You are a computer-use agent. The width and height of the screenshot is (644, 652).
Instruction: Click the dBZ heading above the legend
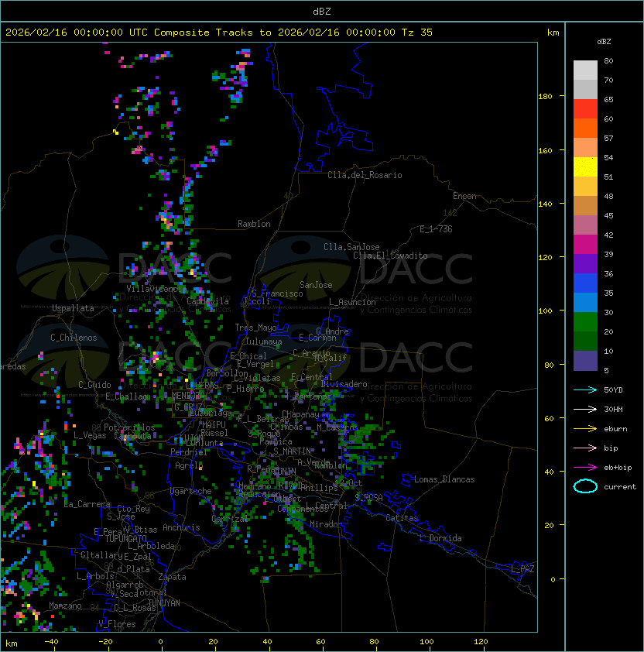pyautogui.click(x=604, y=42)
